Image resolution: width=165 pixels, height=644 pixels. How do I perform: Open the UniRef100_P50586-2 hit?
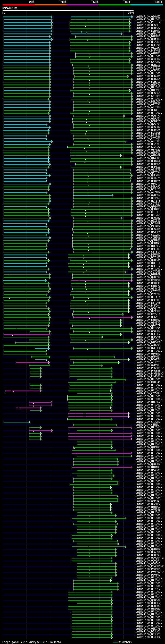click(x=150, y=566)
